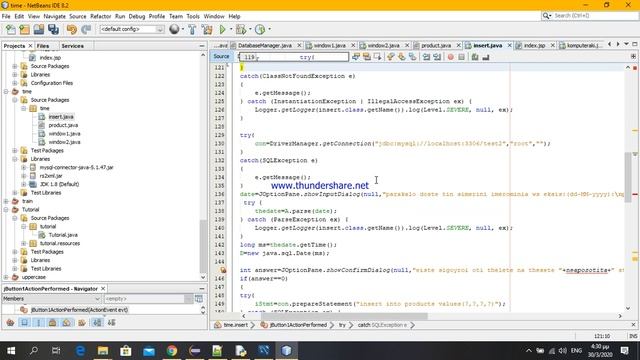
Task: Click the Build Project hammer icon
Action: point(192,29)
